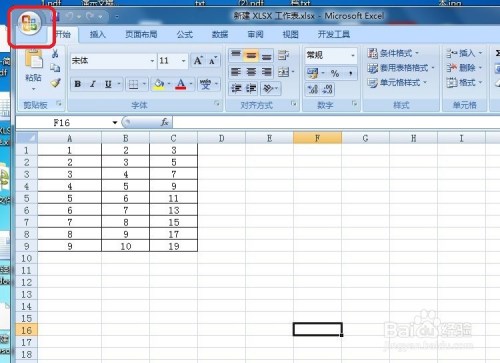Screen dimensions: 500x363
Task: Open Paste options dropdown arrow
Action: tap(33, 89)
